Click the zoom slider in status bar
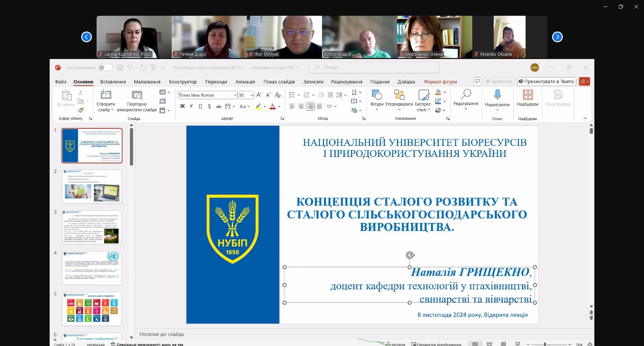Viewport: 644px width, 346px height. click(x=549, y=344)
